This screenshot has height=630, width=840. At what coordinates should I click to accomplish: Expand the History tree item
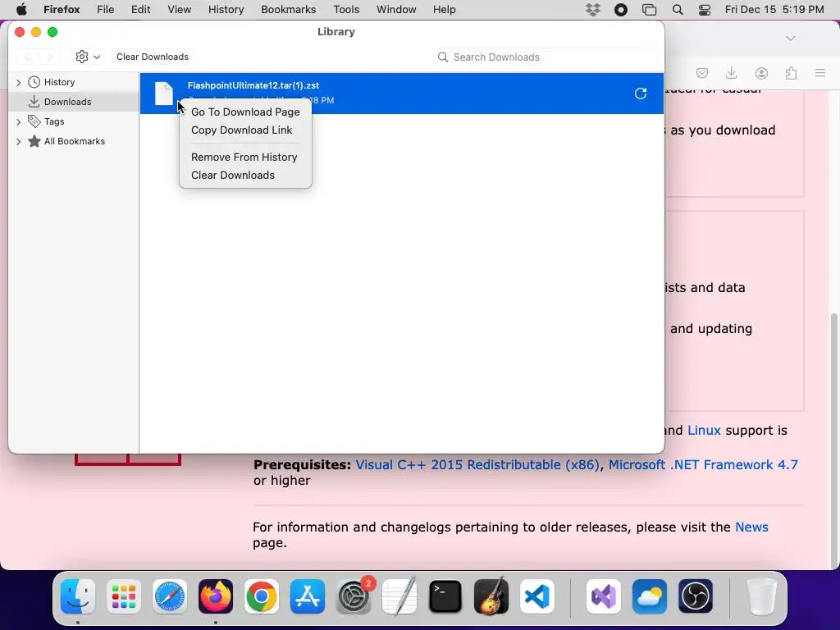pos(19,83)
